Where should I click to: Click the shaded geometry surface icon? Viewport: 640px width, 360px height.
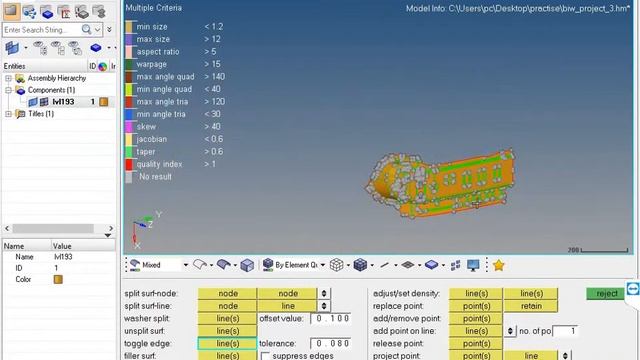pos(223,265)
